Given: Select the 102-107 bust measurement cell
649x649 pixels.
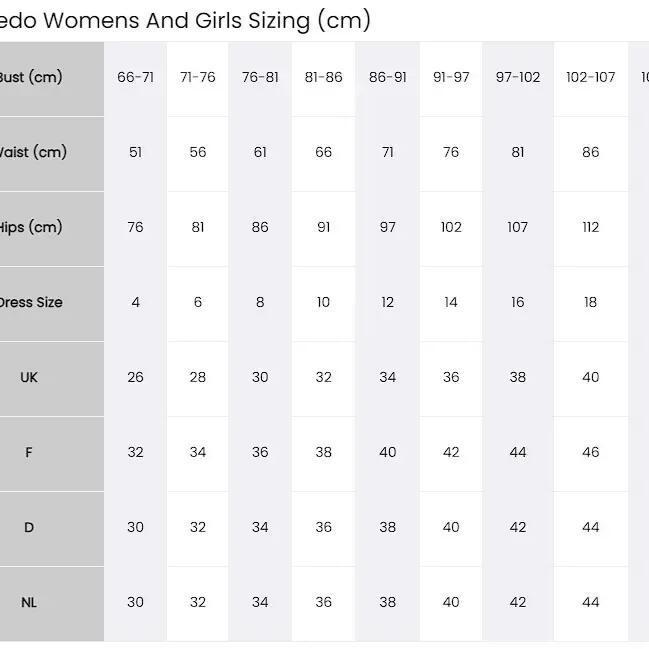Looking at the screenshot, I should (x=591, y=79).
